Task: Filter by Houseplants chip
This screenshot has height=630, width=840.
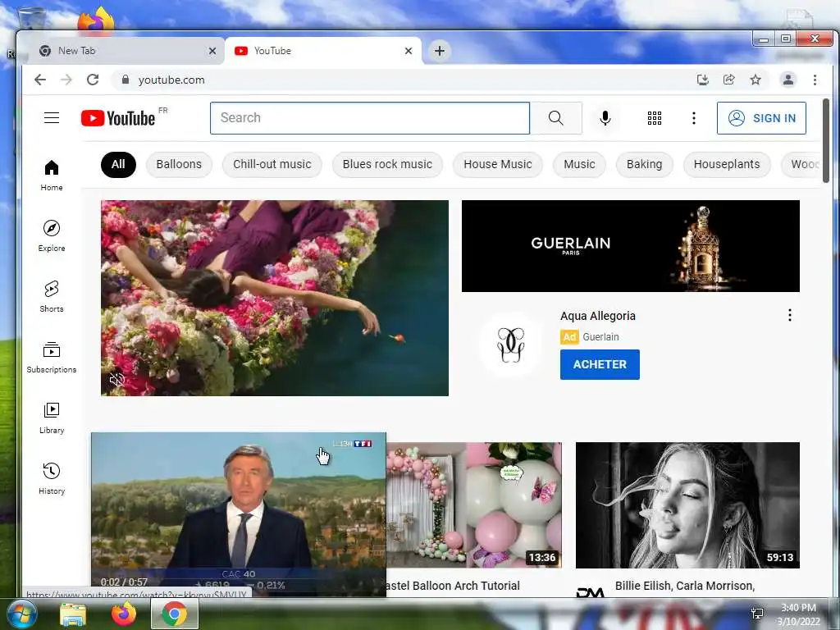Action: 727,164
